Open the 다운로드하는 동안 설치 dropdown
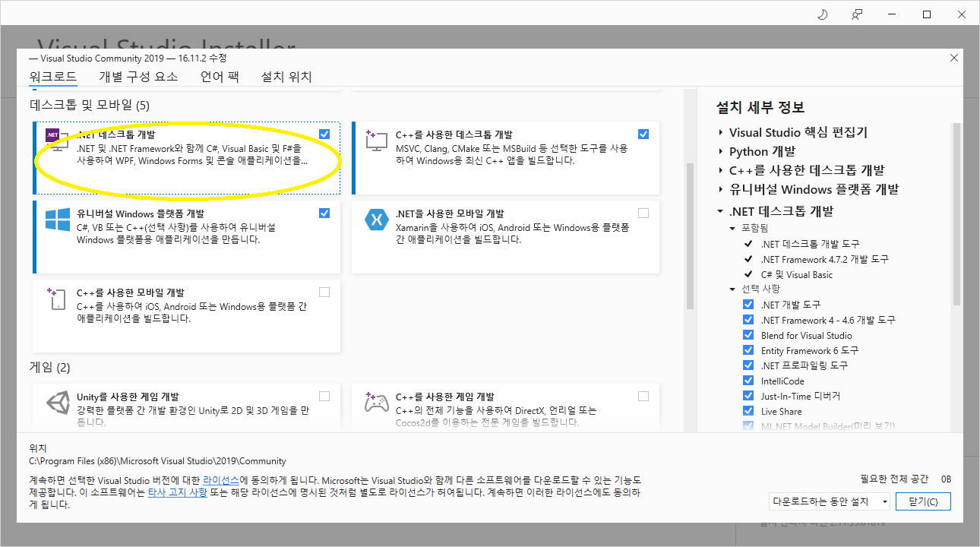Image resolution: width=980 pixels, height=547 pixels. coord(830,501)
